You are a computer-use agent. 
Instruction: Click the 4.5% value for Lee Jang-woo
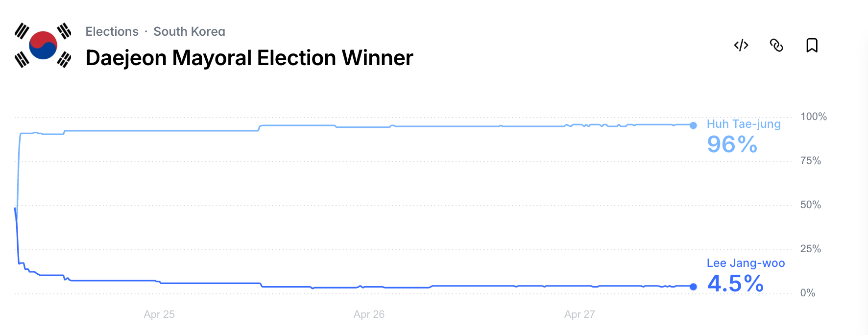pos(735,284)
